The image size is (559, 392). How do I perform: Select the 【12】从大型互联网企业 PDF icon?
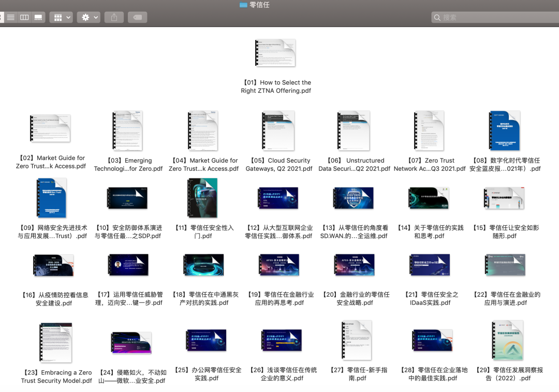point(278,198)
